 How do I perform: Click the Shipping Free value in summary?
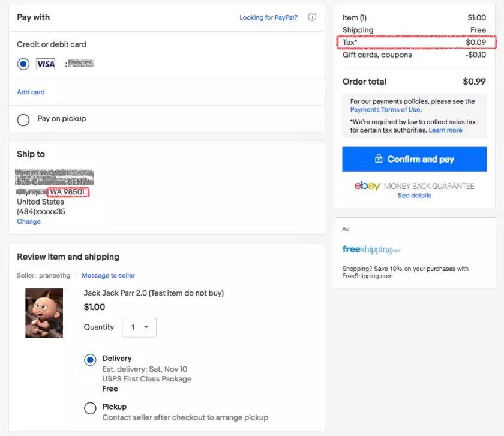click(x=478, y=30)
